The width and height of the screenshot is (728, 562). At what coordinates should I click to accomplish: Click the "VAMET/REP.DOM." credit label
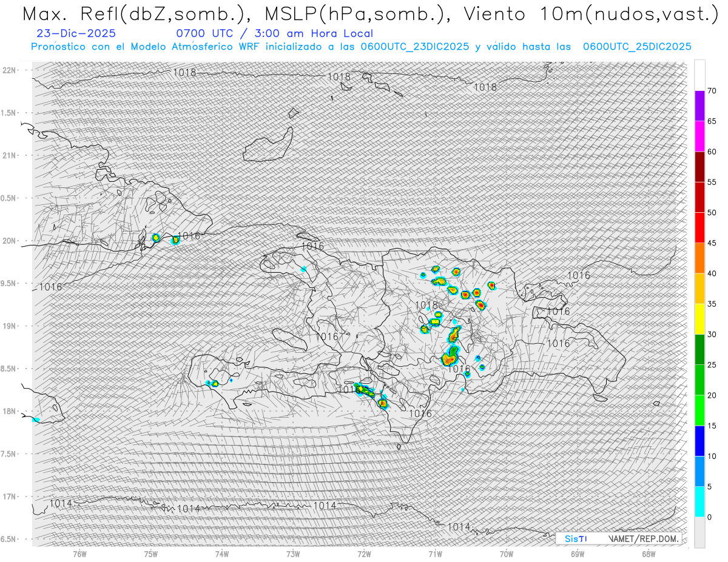(643, 538)
